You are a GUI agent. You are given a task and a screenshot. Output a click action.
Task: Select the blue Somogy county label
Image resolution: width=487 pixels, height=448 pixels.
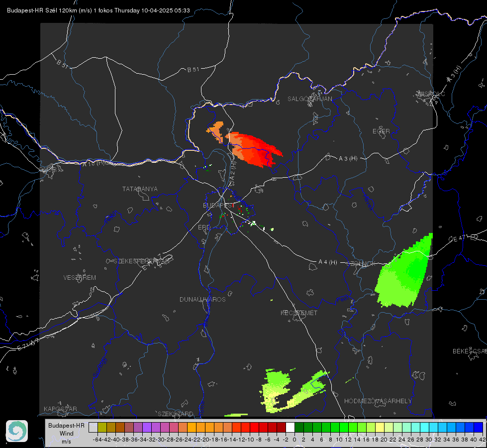click(99, 368)
